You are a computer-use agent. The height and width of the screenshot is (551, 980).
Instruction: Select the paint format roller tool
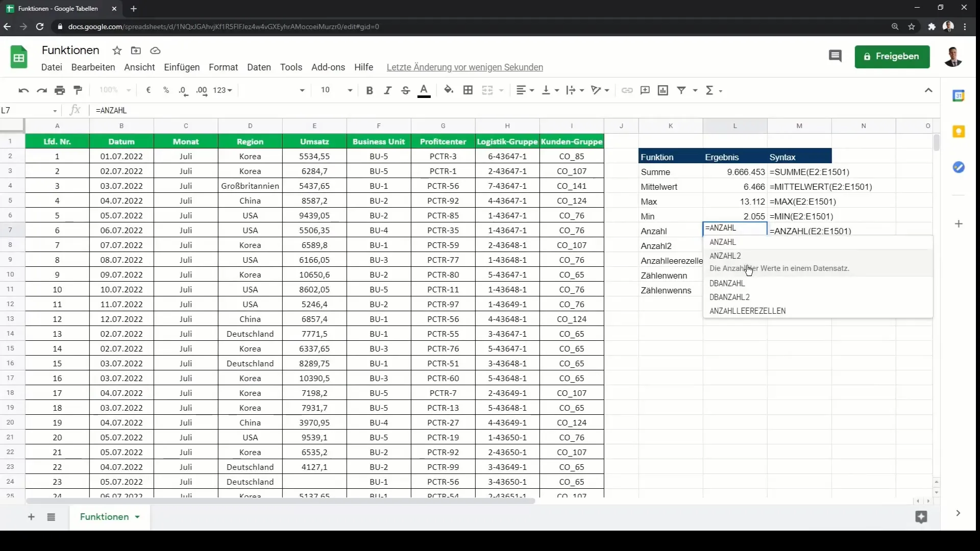pyautogui.click(x=78, y=90)
